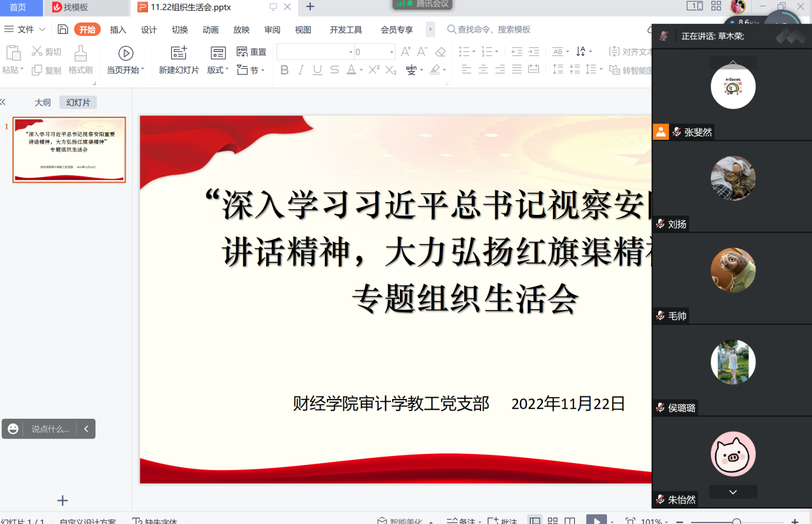Add a slide with the plus icon below thumbnails

pos(62,501)
